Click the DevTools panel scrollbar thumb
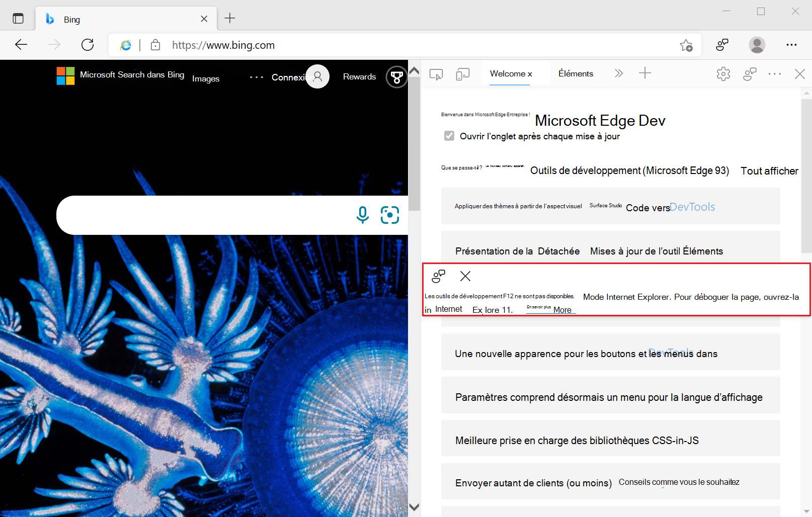The image size is (812, 517). pyautogui.click(x=806, y=176)
